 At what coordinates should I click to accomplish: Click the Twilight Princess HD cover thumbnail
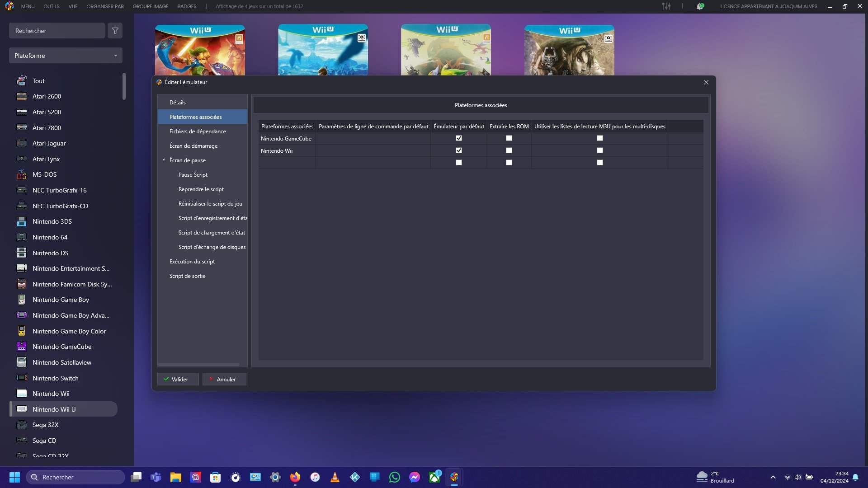569,50
